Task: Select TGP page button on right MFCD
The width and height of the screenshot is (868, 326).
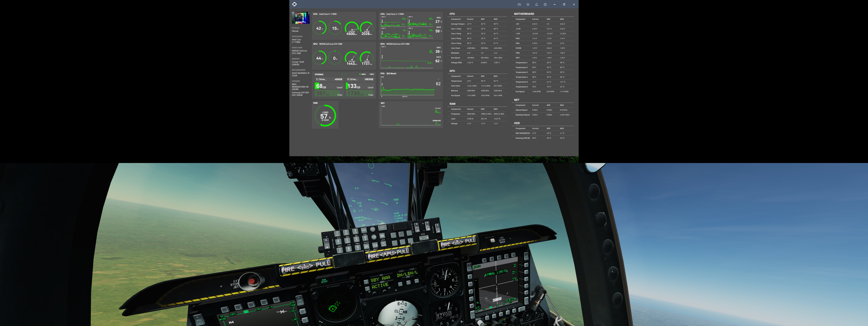Action: tap(487, 318)
